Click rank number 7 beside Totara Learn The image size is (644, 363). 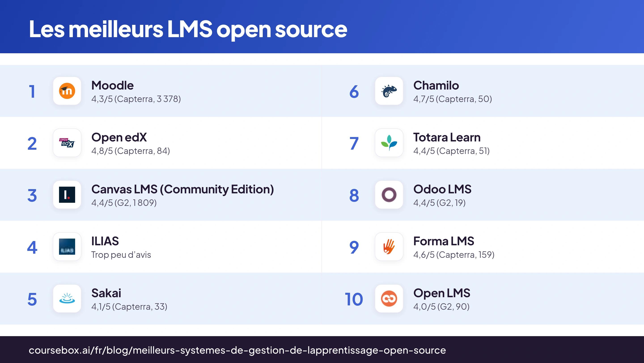[x=354, y=143]
